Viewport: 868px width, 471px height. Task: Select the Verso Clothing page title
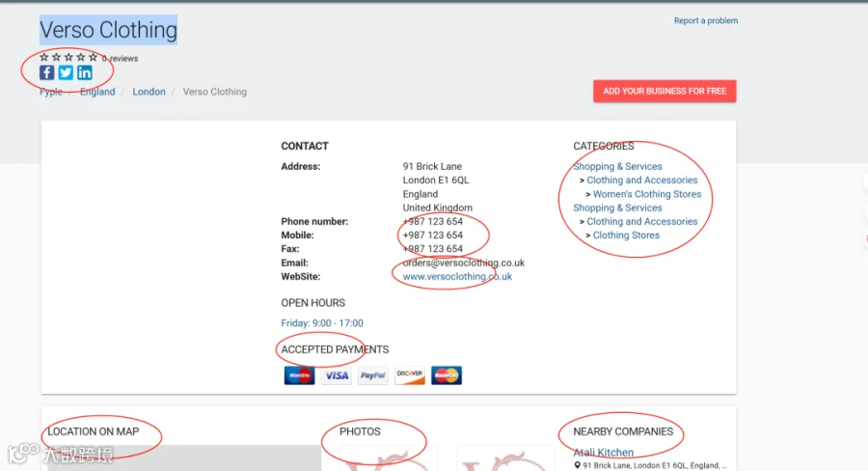[x=108, y=30]
